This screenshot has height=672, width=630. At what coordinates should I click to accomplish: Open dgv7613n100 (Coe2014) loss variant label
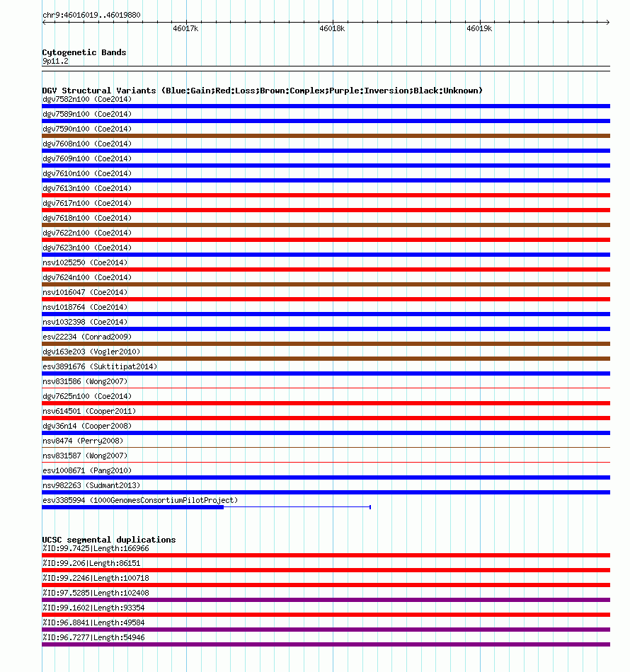87,189
